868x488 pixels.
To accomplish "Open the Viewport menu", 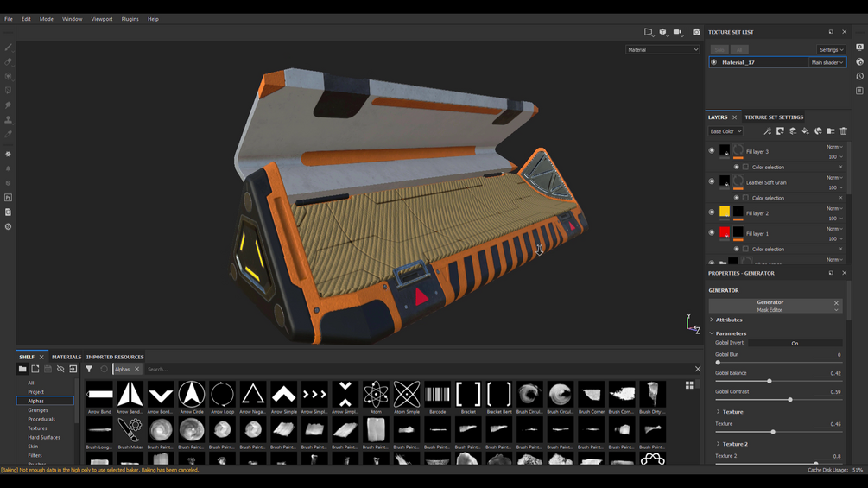I will 102,19.
